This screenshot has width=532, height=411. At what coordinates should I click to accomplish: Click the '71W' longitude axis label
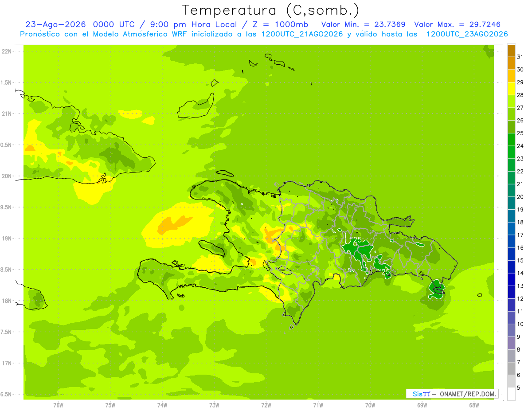click(x=318, y=405)
